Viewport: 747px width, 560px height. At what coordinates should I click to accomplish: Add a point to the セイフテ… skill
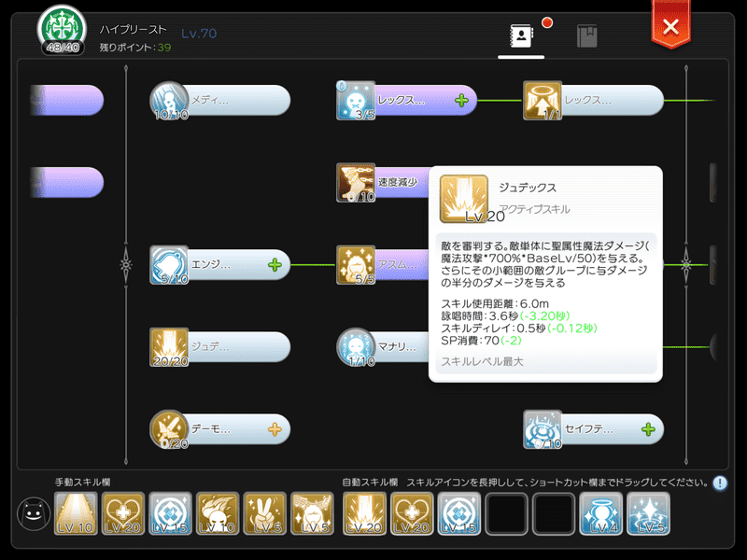coord(648,429)
